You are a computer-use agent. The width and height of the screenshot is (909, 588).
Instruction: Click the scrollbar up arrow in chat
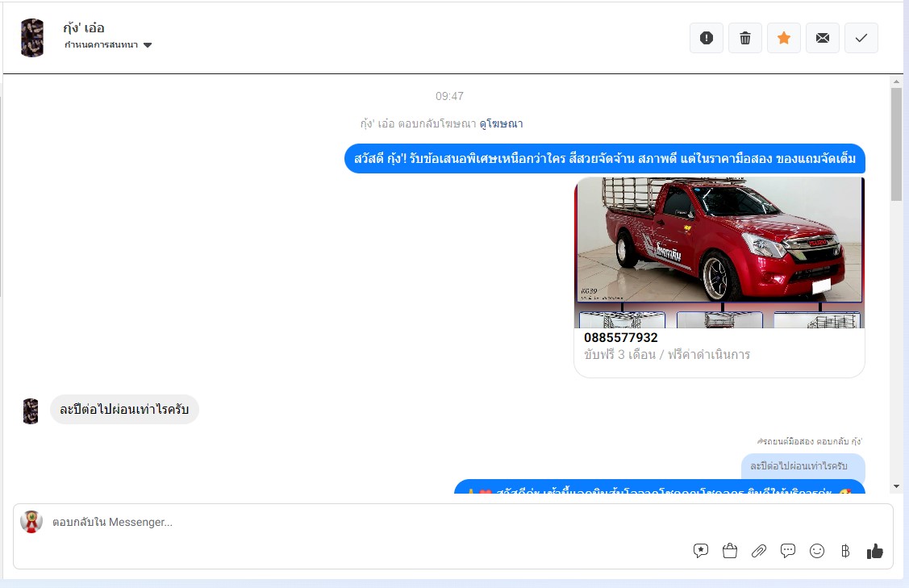[x=896, y=81]
